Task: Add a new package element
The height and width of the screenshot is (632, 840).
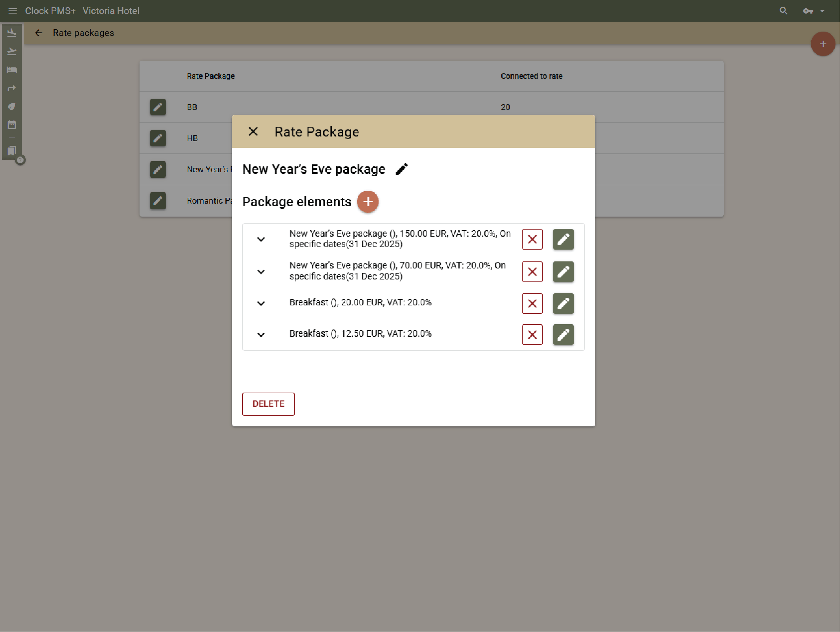Action: pos(367,201)
